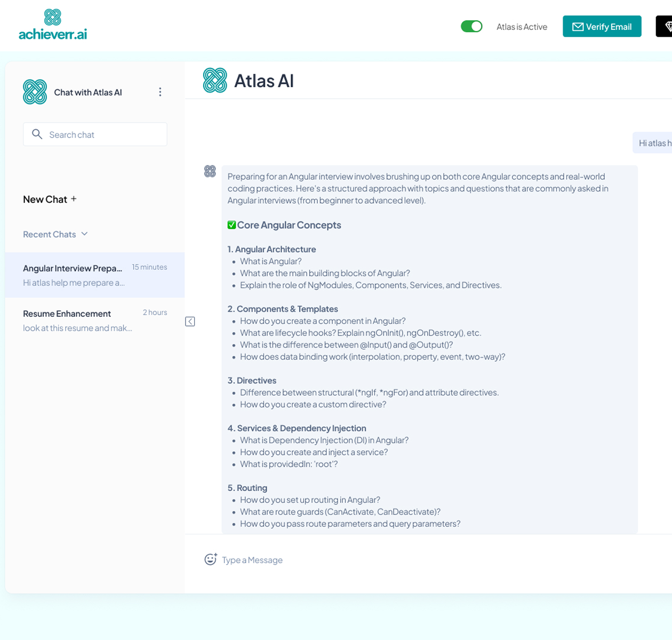Open the emoji picker in message box
Screen dimensions: 672x640
[211, 559]
